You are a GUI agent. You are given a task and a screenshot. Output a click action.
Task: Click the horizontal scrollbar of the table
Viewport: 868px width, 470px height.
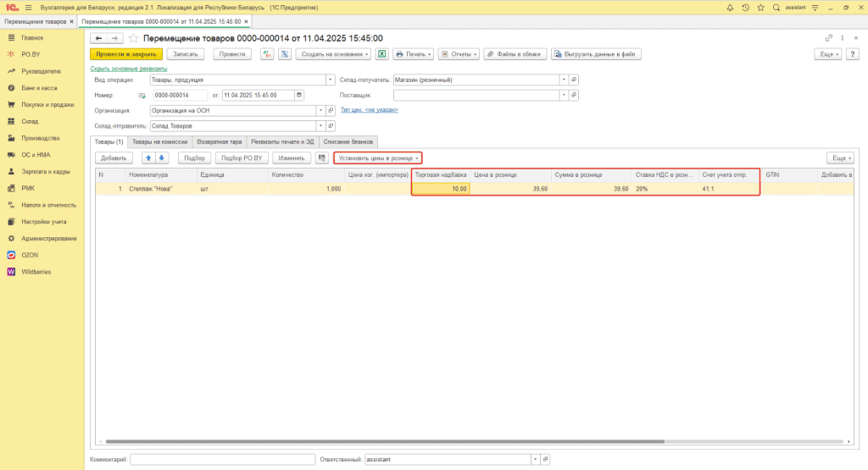[385, 442]
